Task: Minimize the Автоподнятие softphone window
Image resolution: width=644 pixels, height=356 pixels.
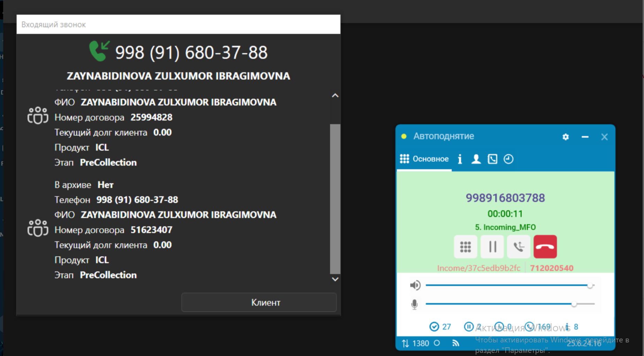Action: point(585,137)
